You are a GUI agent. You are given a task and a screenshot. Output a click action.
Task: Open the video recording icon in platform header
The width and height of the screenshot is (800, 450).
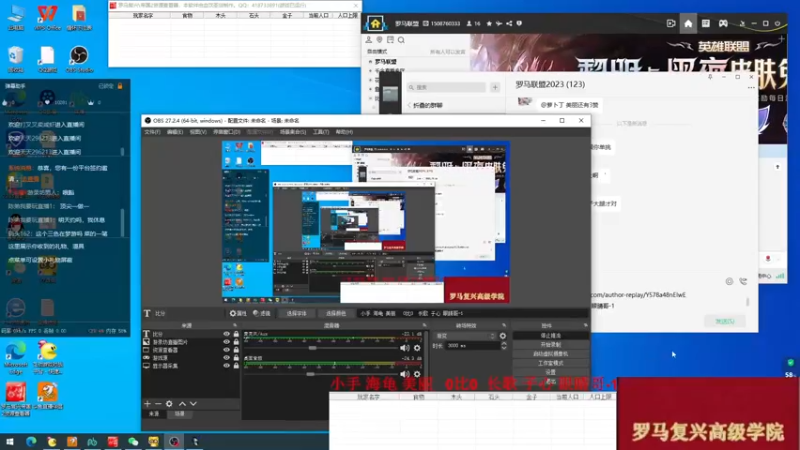tap(671, 23)
